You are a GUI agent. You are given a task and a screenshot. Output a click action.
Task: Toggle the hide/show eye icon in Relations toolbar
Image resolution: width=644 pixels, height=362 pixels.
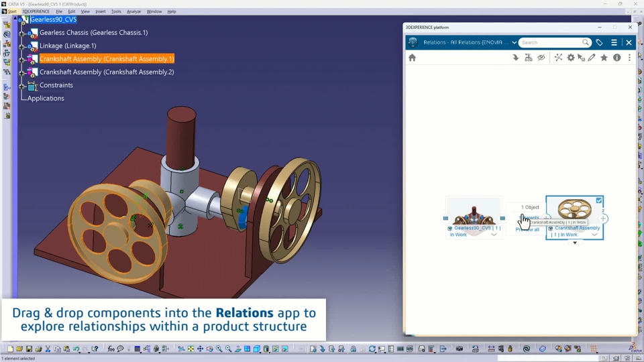point(541,58)
